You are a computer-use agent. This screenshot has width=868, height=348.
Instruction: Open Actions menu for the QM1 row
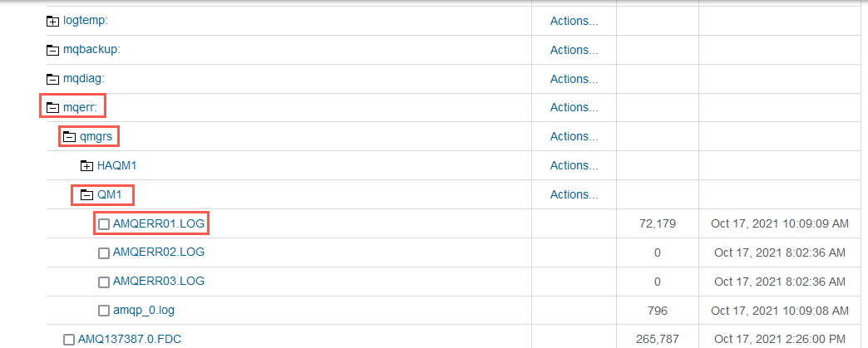tap(574, 194)
